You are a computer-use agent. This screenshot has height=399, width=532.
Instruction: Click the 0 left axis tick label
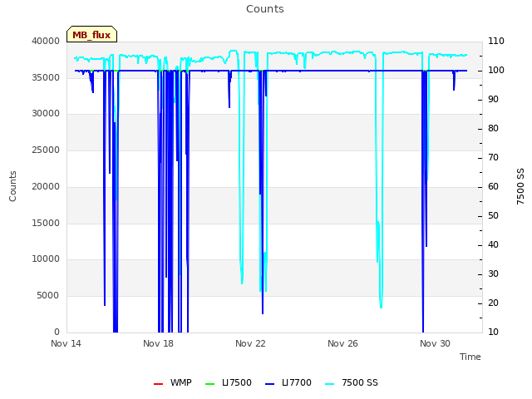tap(57, 332)
